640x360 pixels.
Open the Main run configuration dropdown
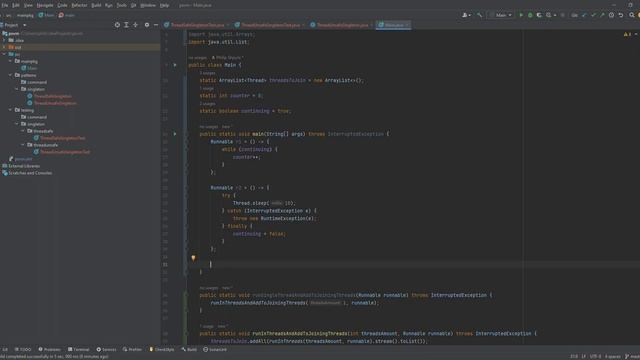point(501,15)
